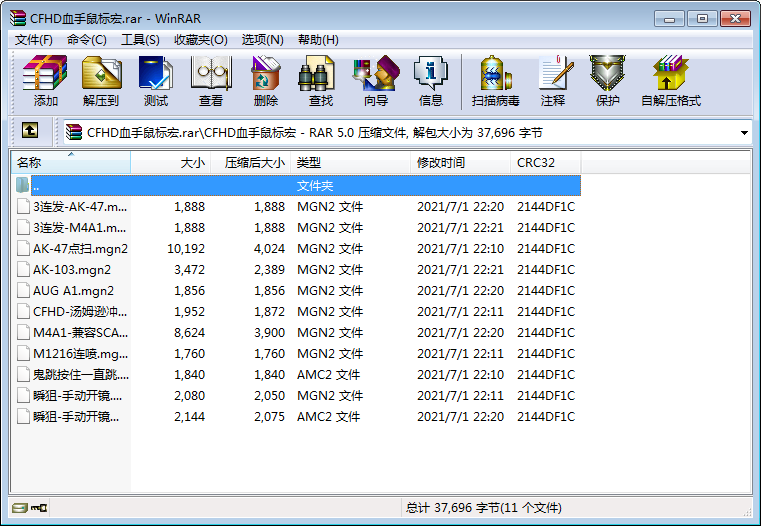Open the Comment (注释) toolbar icon
The width and height of the screenshot is (761, 526).
[x=552, y=81]
